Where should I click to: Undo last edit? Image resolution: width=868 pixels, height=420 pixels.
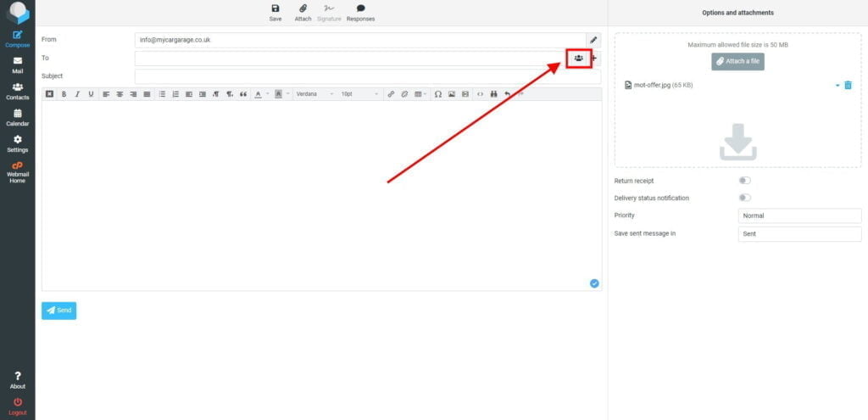tap(507, 94)
